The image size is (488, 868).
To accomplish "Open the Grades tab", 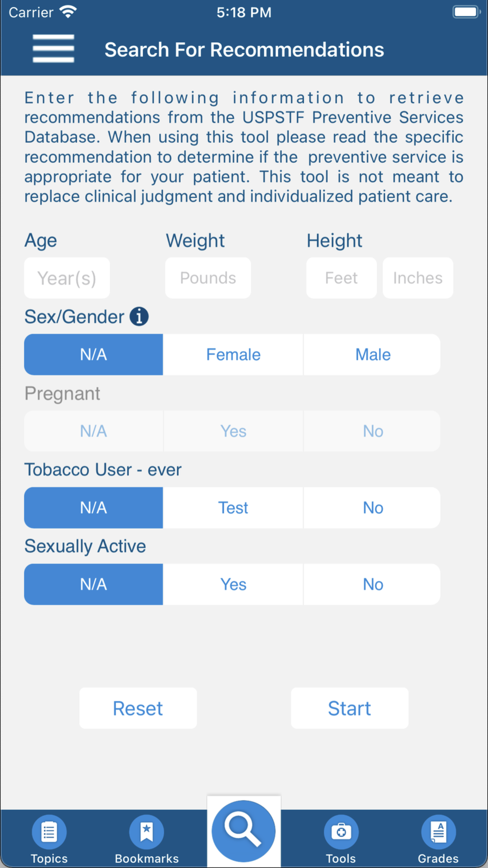I will point(438,839).
